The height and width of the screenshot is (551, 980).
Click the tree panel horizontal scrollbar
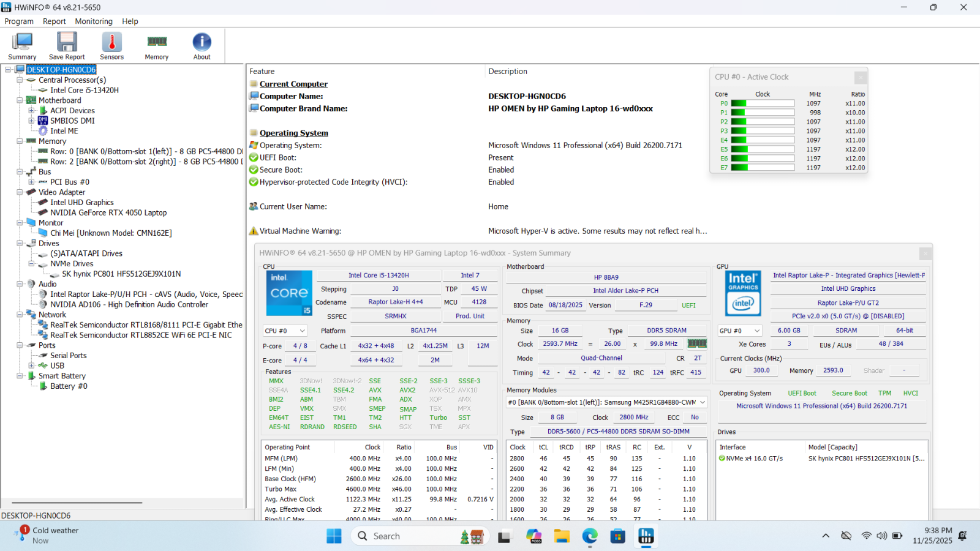[x=77, y=503]
